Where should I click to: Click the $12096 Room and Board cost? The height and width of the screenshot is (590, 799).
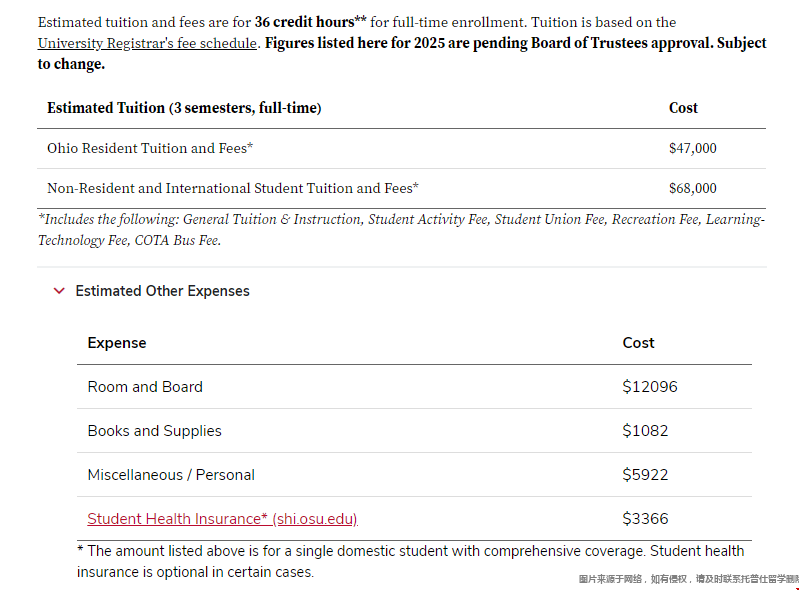click(x=650, y=387)
